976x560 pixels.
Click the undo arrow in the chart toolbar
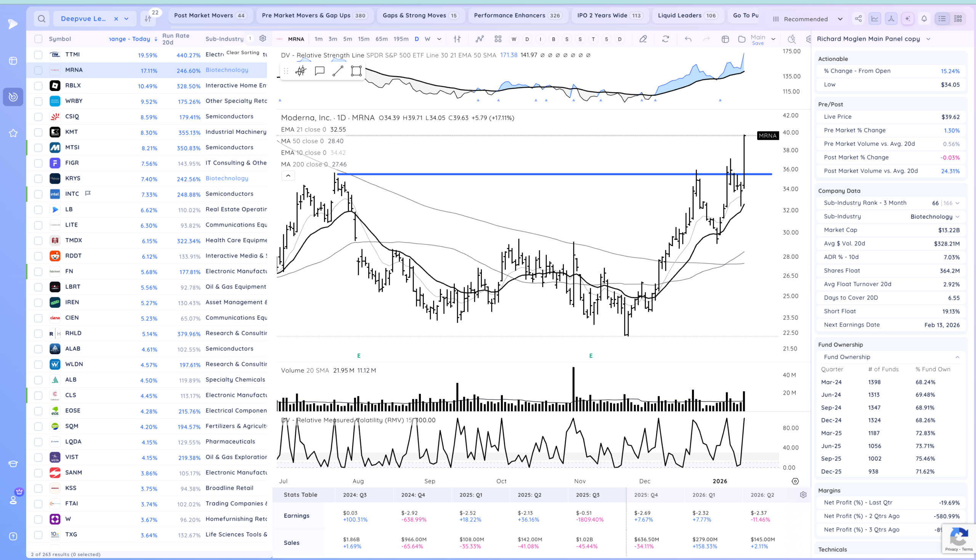pyautogui.click(x=688, y=39)
